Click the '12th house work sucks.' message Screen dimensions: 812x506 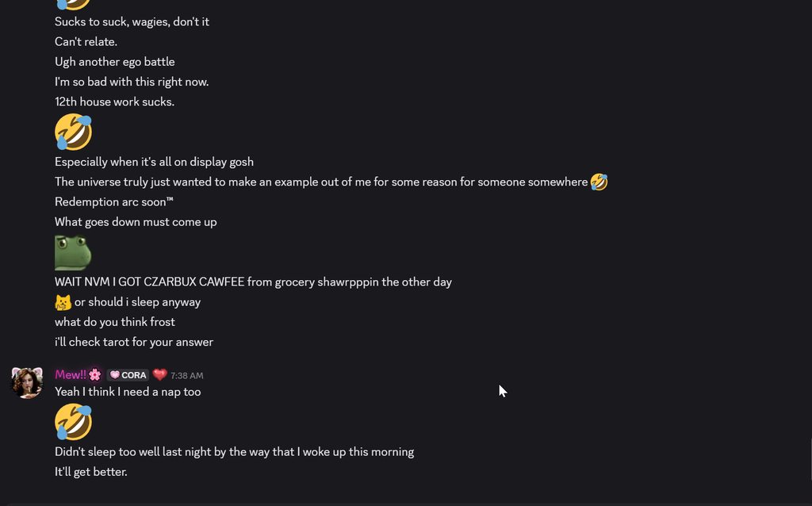coord(114,102)
